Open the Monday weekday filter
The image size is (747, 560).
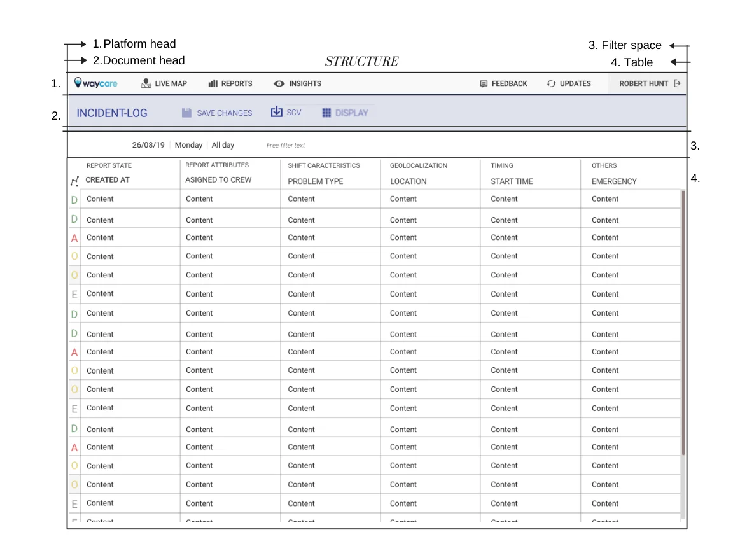[x=188, y=145]
